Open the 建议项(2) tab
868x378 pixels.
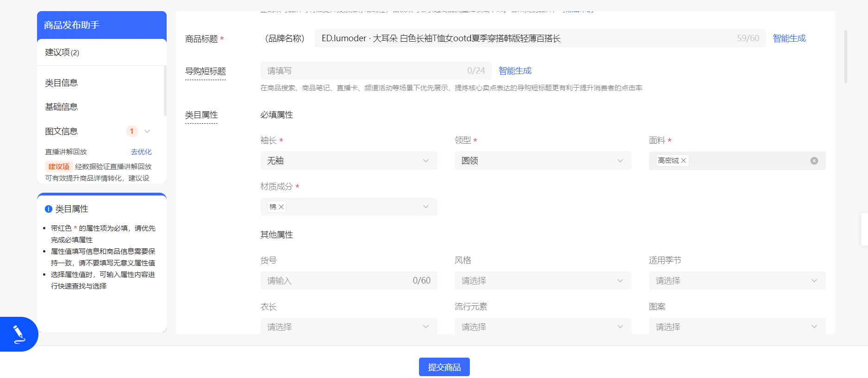(62, 52)
